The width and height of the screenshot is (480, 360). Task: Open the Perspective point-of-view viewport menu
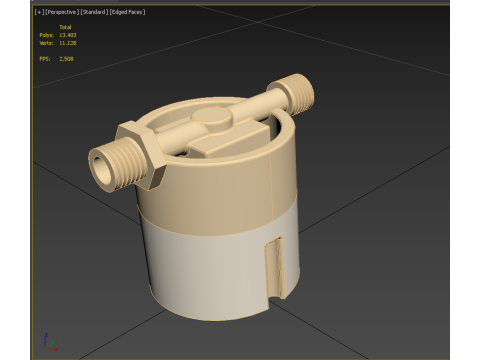[x=62, y=12]
